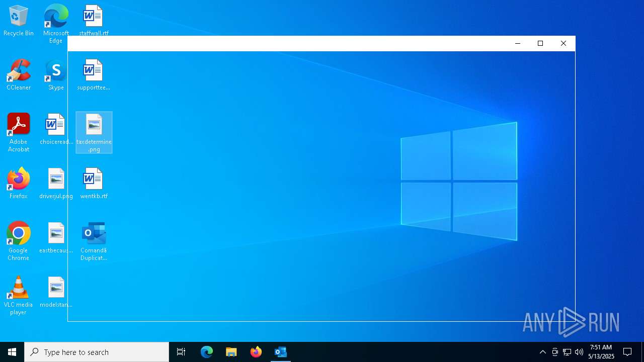
Task: Open the clock showing 7:51 AM
Action: [601, 352]
